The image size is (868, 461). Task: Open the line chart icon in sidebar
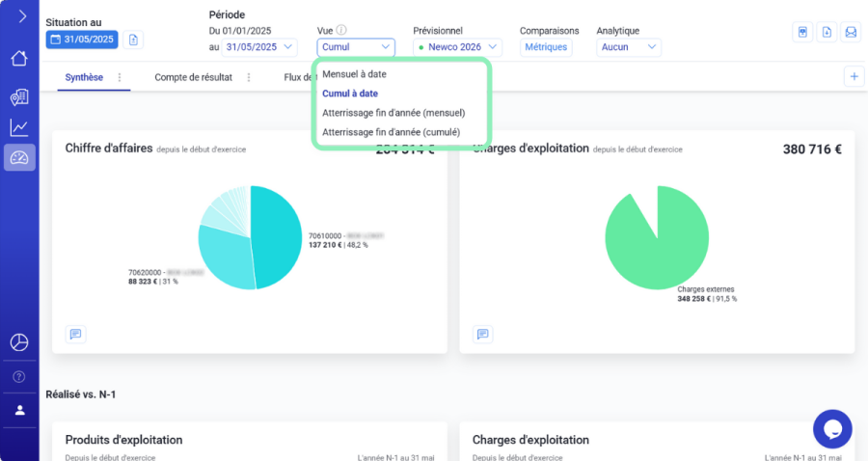click(19, 128)
